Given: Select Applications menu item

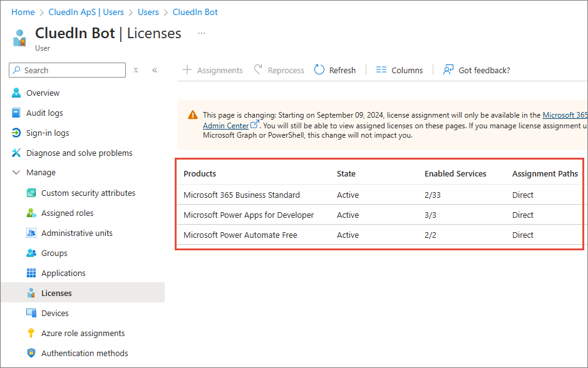Looking at the screenshot, I should pyautogui.click(x=63, y=273).
